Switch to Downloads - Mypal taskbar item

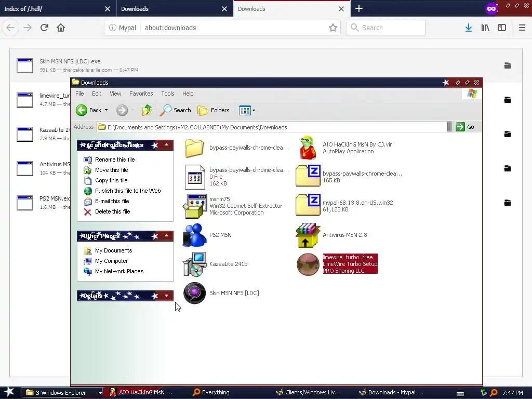coord(391,392)
